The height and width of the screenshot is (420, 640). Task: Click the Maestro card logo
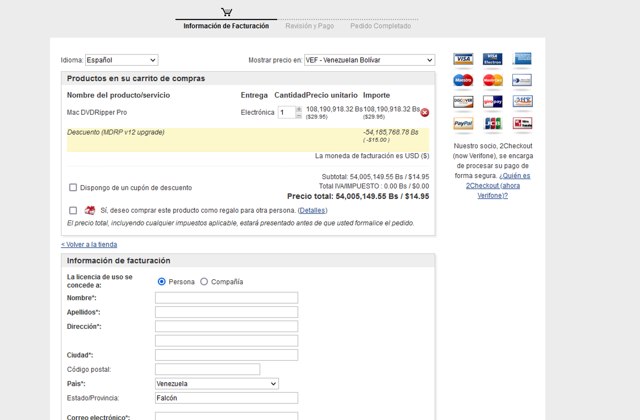(x=463, y=80)
